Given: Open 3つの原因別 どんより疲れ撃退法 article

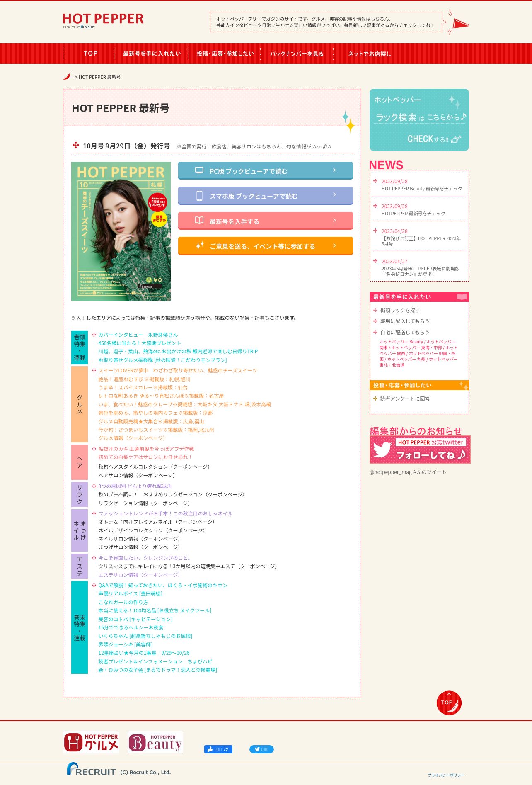Looking at the screenshot, I should point(135,486).
